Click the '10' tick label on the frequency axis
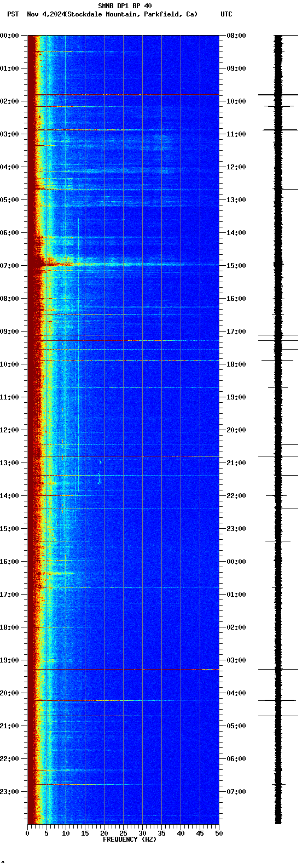302x868 pixels. (x=66, y=833)
